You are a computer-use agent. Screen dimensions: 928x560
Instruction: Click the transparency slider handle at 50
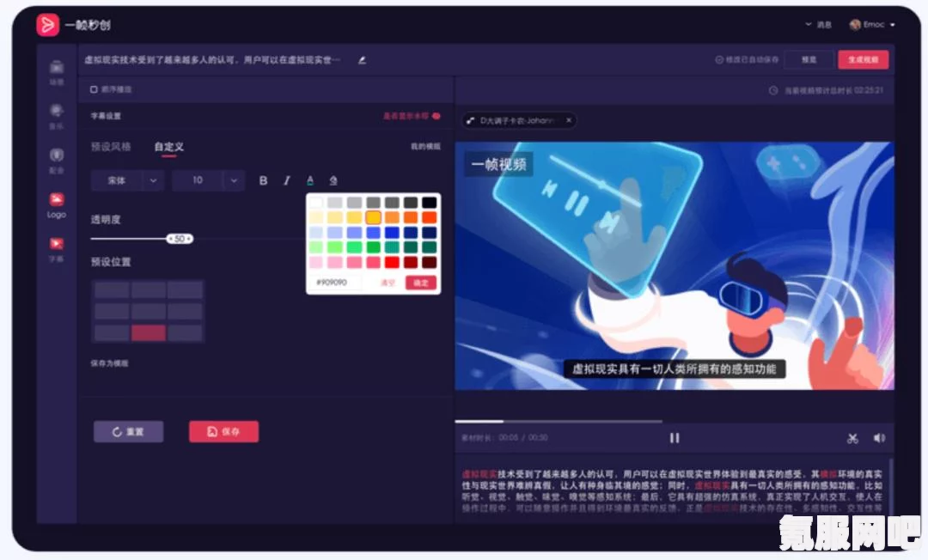[x=180, y=239]
